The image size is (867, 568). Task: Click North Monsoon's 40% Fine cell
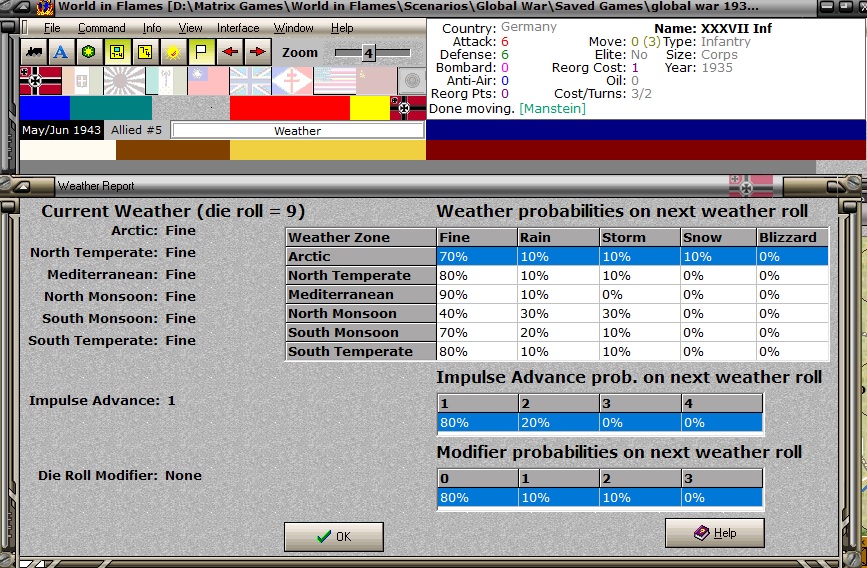click(477, 314)
